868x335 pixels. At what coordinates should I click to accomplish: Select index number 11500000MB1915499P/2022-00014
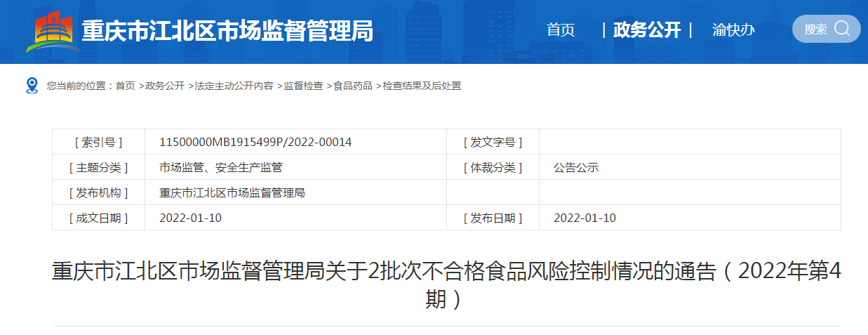tap(255, 142)
